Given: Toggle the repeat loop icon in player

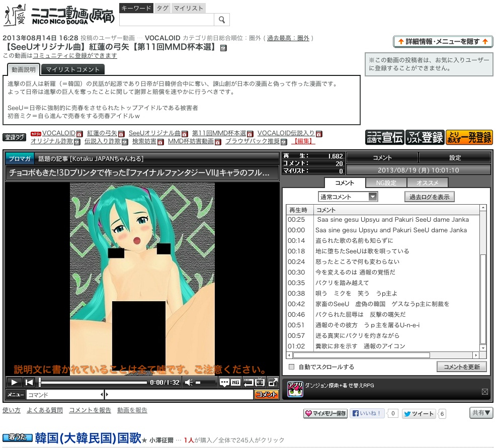Looking at the screenshot, I should click(248, 383).
